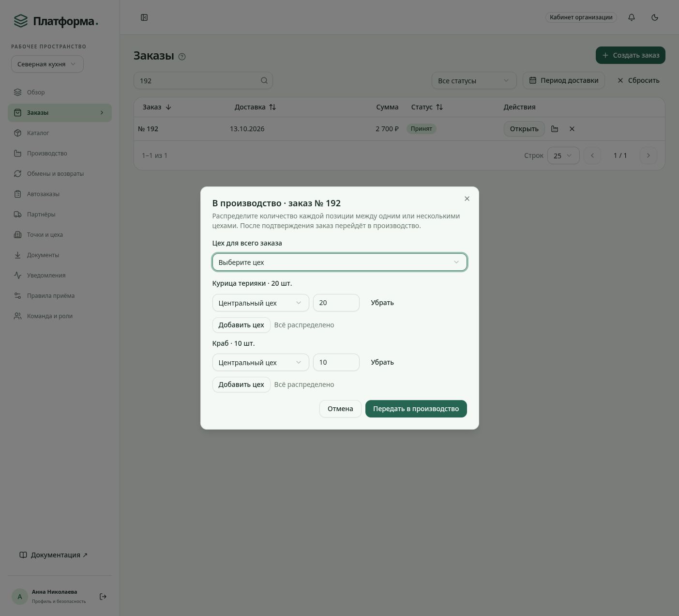Click the Отмена button
The width and height of the screenshot is (679, 616).
(x=340, y=409)
